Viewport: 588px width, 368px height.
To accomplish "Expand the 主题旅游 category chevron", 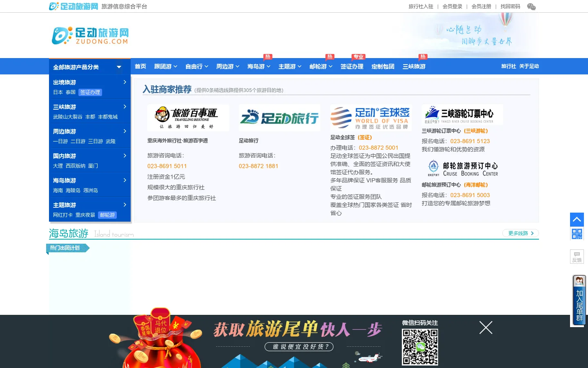I will 125,205.
